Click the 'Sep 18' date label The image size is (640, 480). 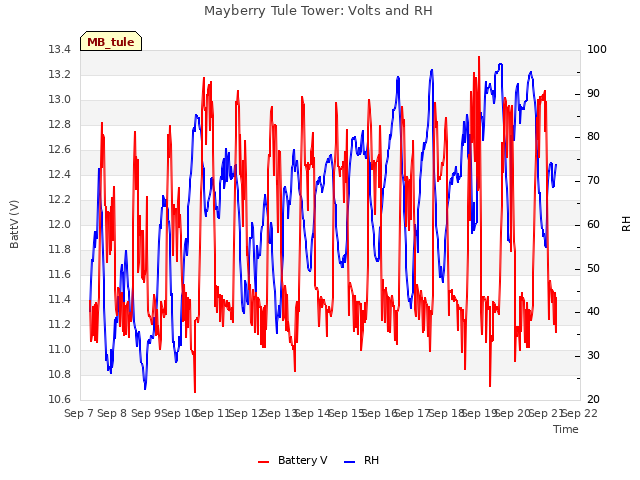(447, 414)
